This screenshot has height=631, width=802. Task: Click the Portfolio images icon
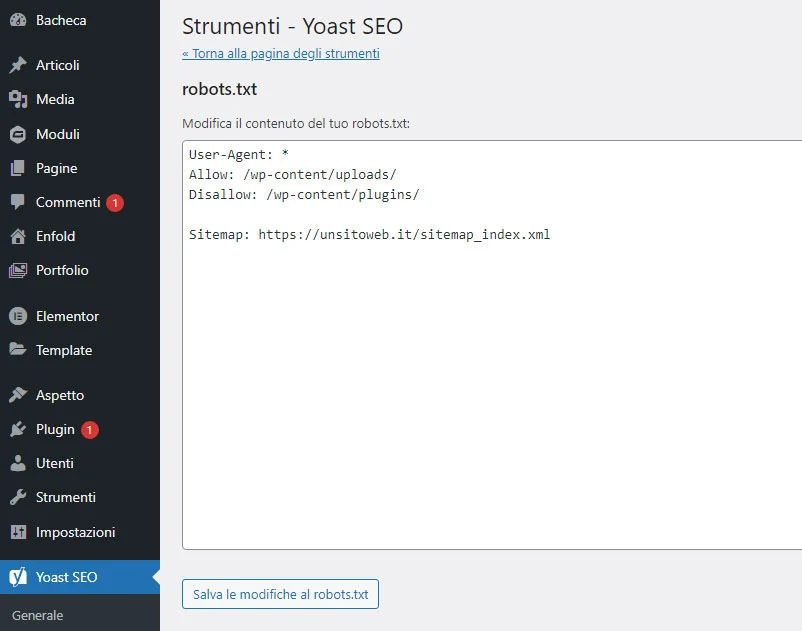click(x=18, y=270)
